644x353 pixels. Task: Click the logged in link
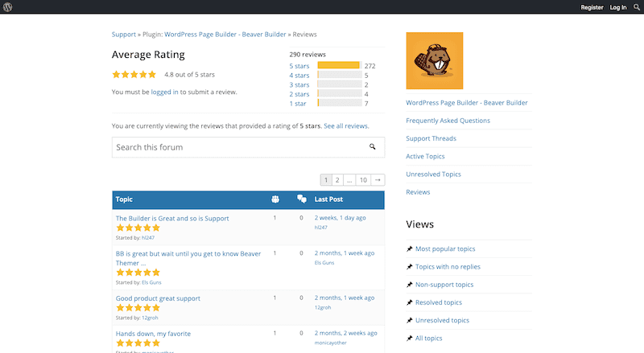coord(164,92)
